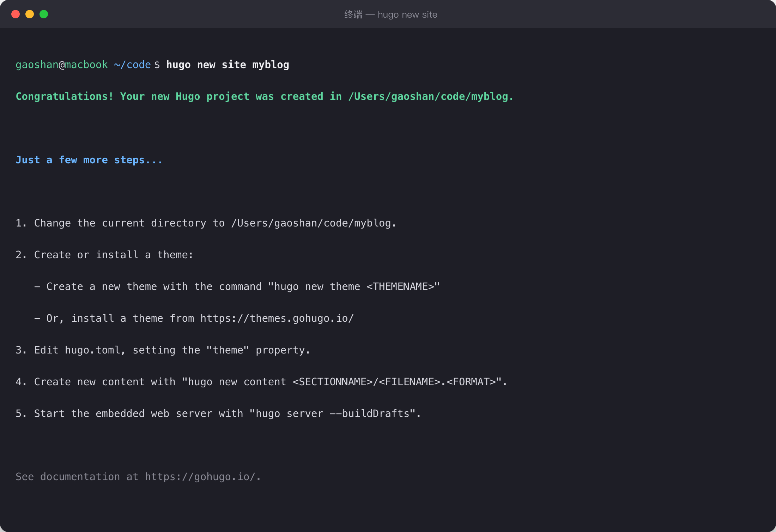
Task: Click step 1 "Change the current directory" line
Action: tap(206, 223)
